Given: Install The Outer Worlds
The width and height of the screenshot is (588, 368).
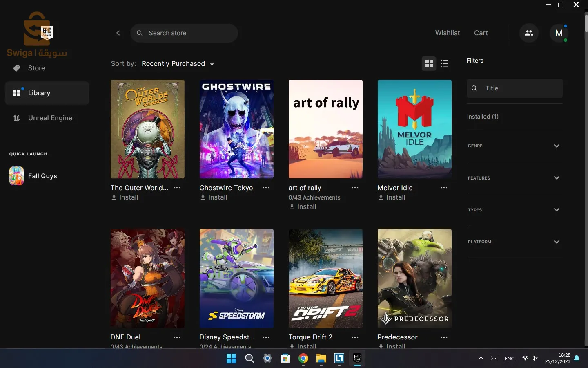Looking at the screenshot, I should [125, 197].
